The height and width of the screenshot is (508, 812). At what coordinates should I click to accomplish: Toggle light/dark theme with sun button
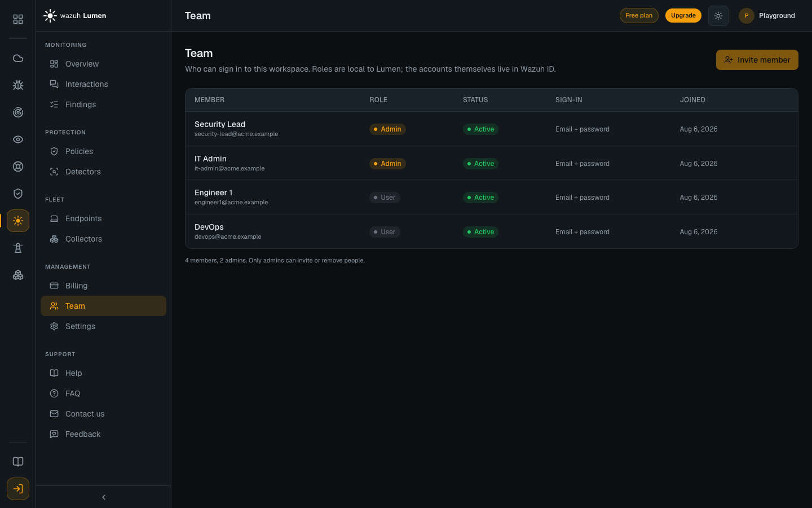pyautogui.click(x=718, y=16)
